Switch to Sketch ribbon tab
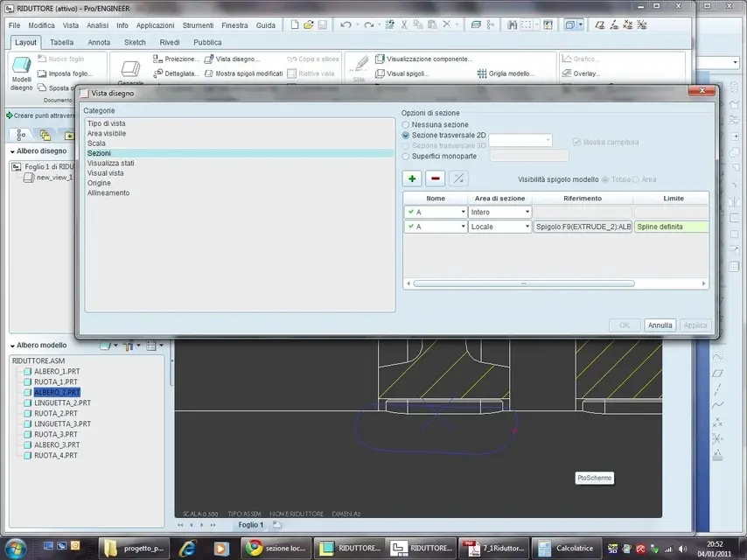The width and height of the screenshot is (747, 560). [x=135, y=42]
